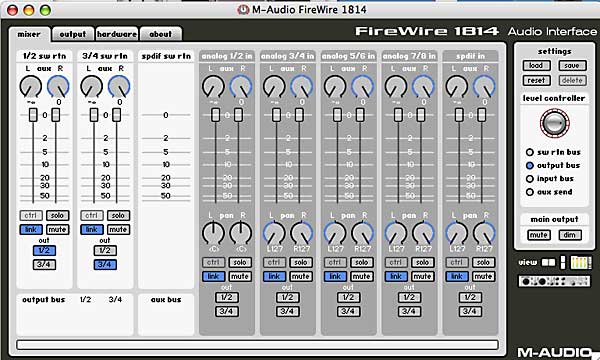
Task: Click the right aux knob on analog 5/6 in
Action: [x=362, y=86]
